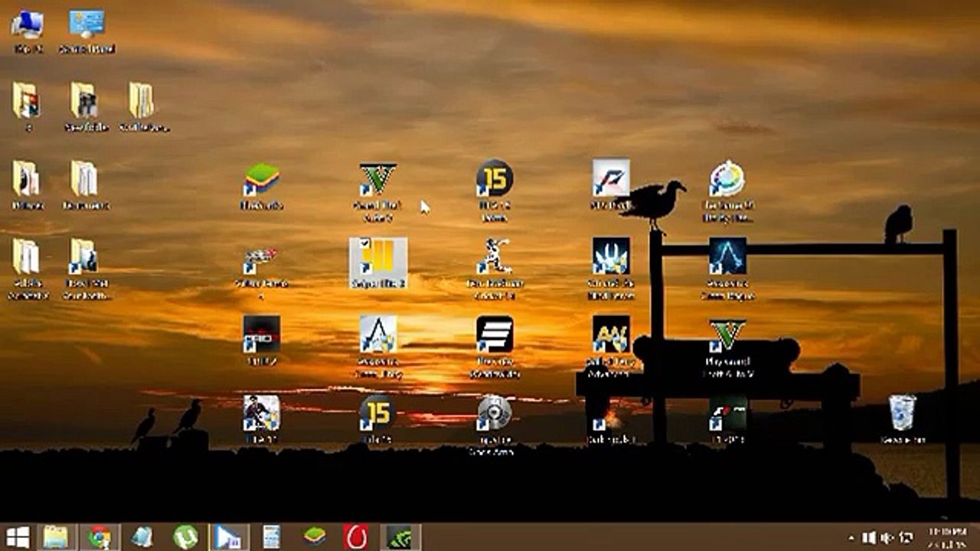The height and width of the screenshot is (551, 980).
Task: Open BlueStacks from the taskbar
Action: pos(314,537)
